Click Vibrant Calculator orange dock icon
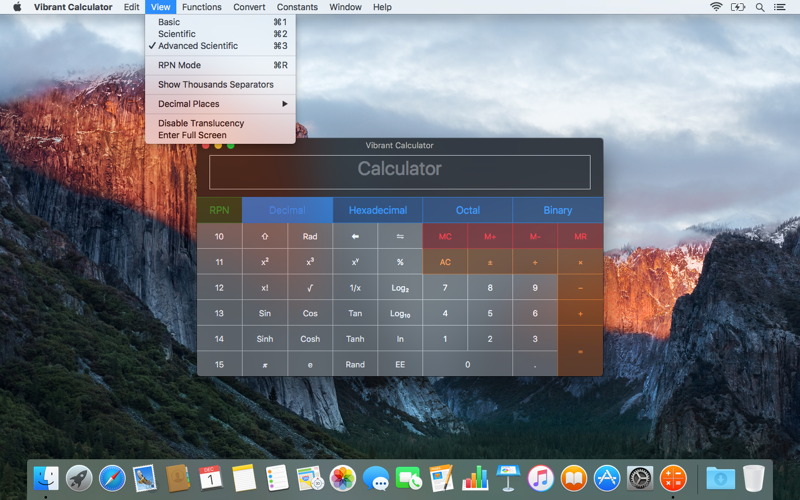Screen dimensions: 800x500 click(x=673, y=479)
